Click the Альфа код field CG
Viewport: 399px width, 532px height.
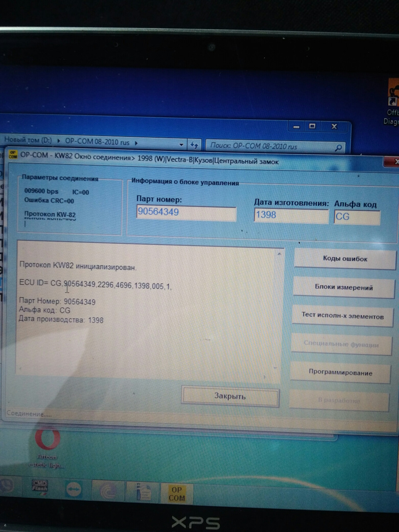[x=357, y=217]
